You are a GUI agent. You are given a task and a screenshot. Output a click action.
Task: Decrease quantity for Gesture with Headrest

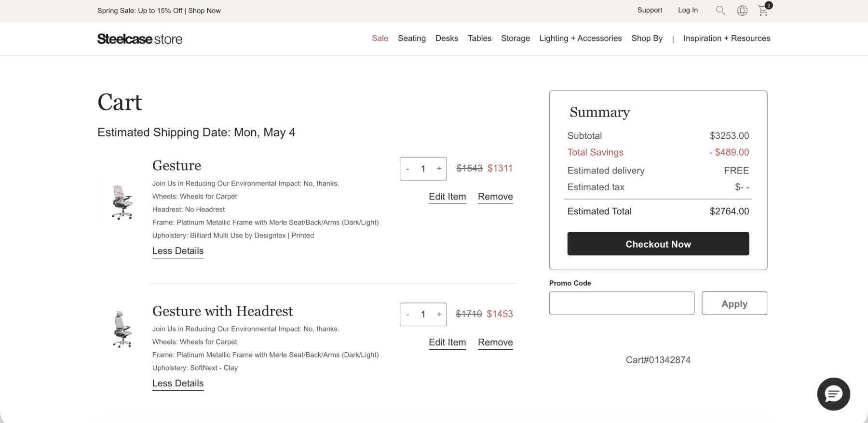(x=408, y=315)
